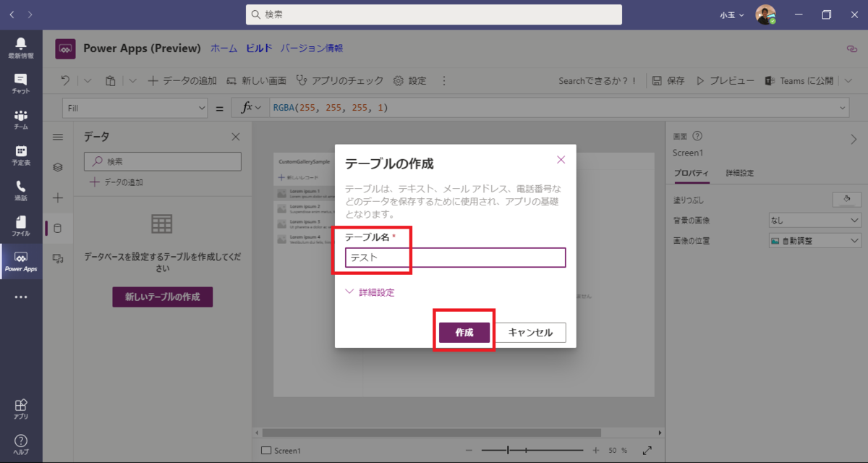Click zoom in plus button
The image size is (868, 463).
coord(595,450)
